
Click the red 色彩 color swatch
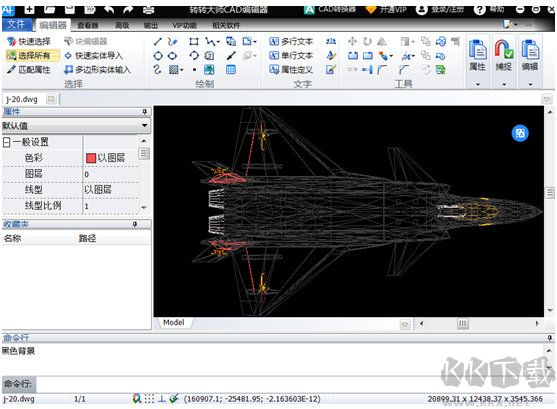(x=91, y=158)
